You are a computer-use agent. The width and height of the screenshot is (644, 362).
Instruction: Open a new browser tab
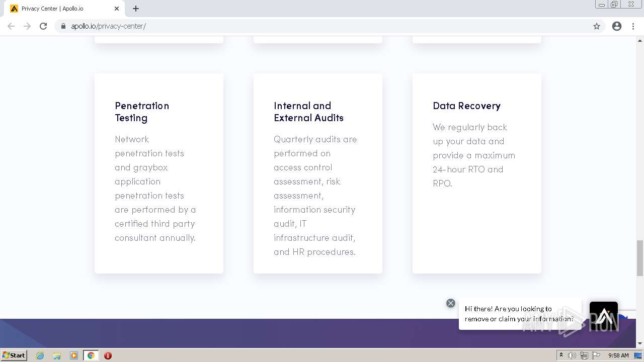[x=136, y=9]
